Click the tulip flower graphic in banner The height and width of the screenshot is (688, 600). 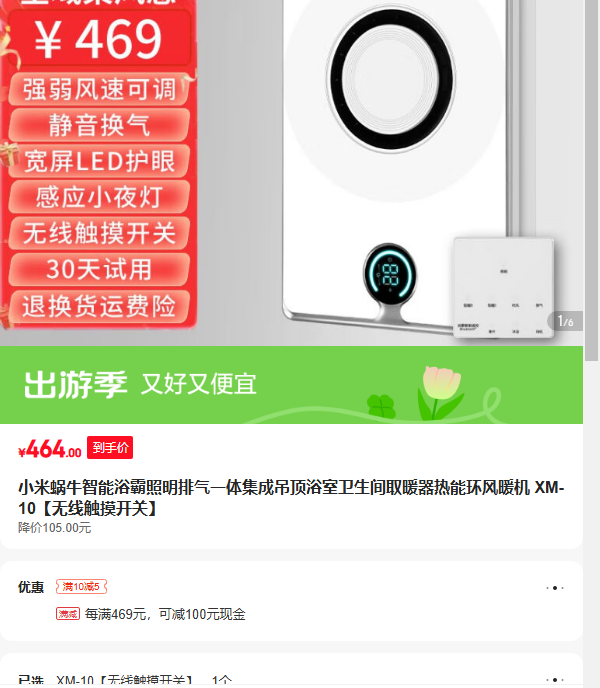(439, 394)
